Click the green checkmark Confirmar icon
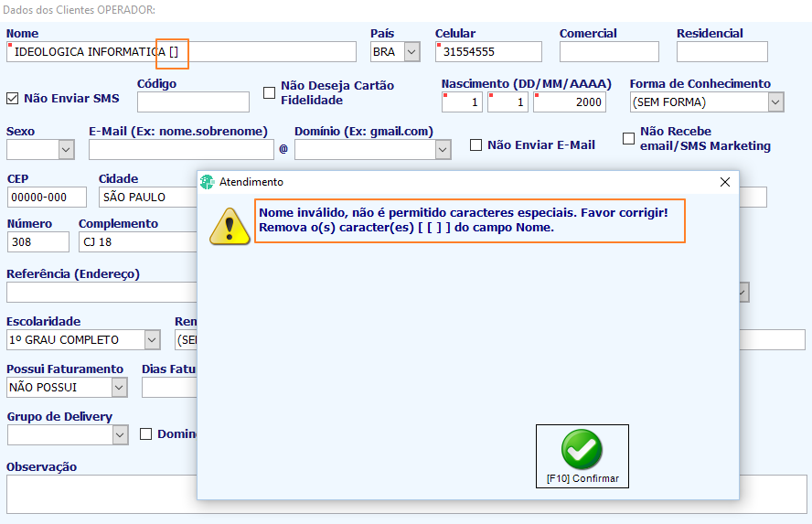This screenshot has height=524, width=812. tap(582, 449)
